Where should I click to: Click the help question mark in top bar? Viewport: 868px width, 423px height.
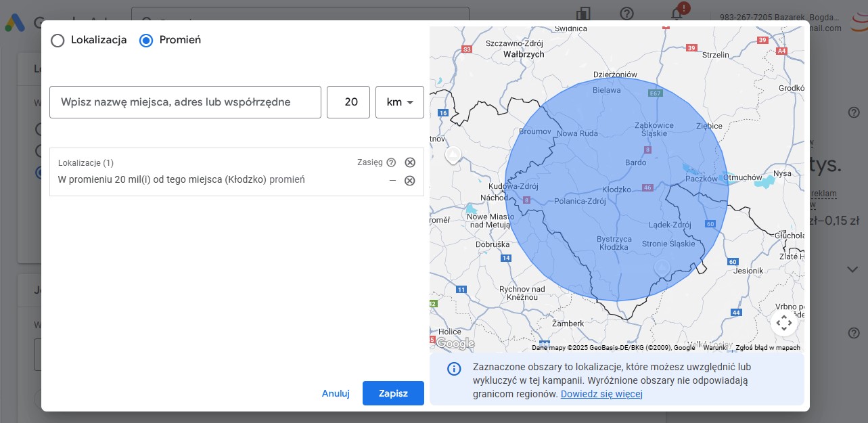click(627, 14)
